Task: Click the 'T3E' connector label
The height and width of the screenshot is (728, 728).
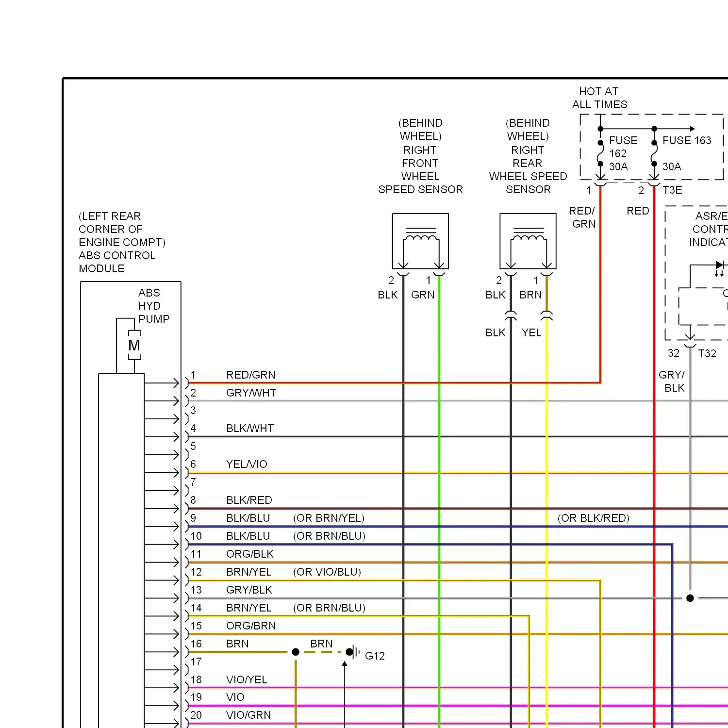Action: 672,190
